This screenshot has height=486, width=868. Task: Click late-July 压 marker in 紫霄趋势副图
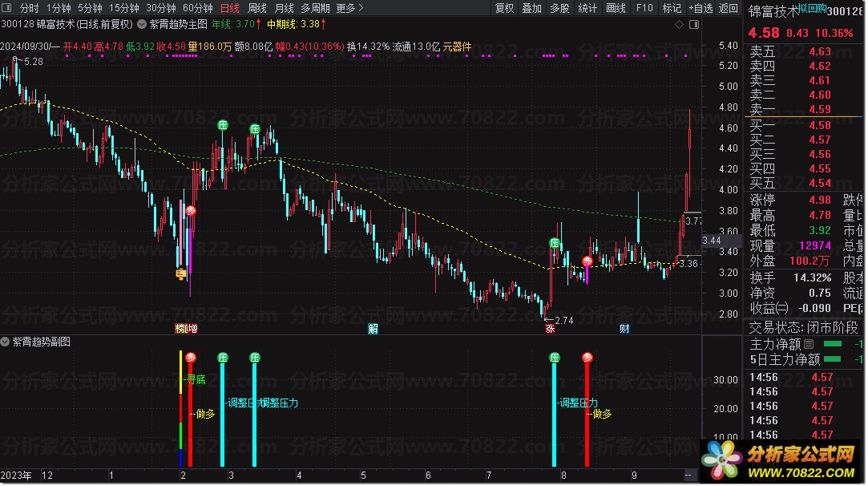click(555, 358)
